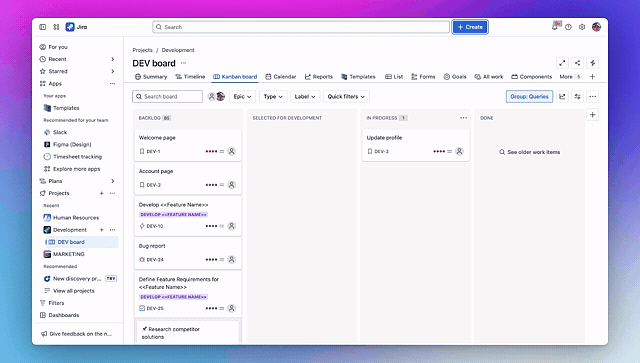Open the view settings sliders icon
The width and height of the screenshot is (640, 363).
[578, 97]
